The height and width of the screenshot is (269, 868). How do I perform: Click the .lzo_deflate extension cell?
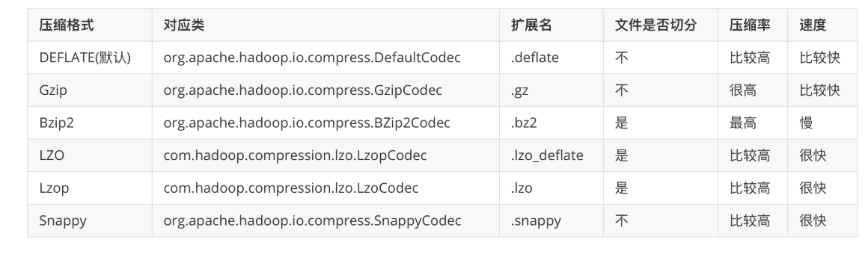(551, 155)
